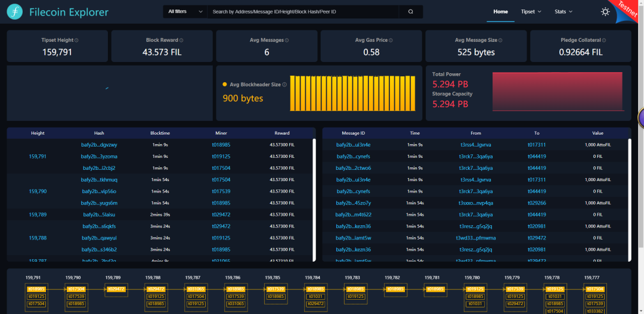Click the blocks table scrollbar
Viewport: 644px width, 314px height.
(314, 200)
